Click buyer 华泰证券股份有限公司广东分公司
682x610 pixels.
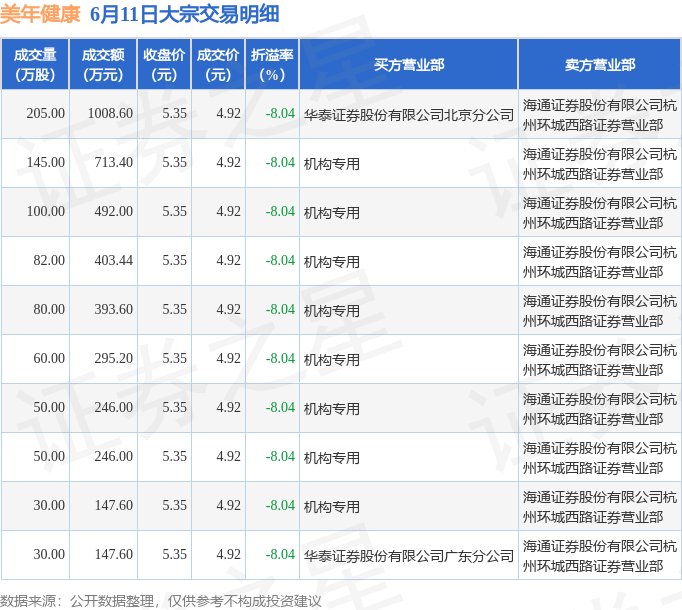coord(408,556)
